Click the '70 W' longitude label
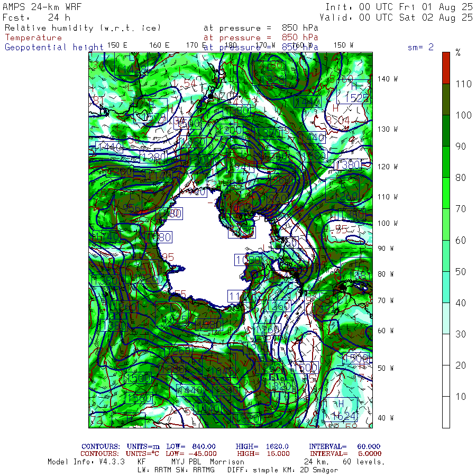This screenshot has height=476, width=476. [386, 301]
